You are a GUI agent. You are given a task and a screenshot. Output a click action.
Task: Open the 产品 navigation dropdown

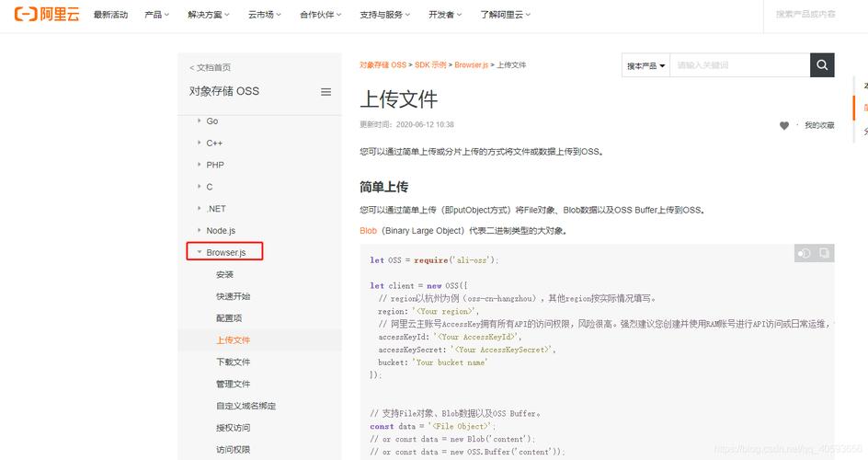[x=156, y=15]
